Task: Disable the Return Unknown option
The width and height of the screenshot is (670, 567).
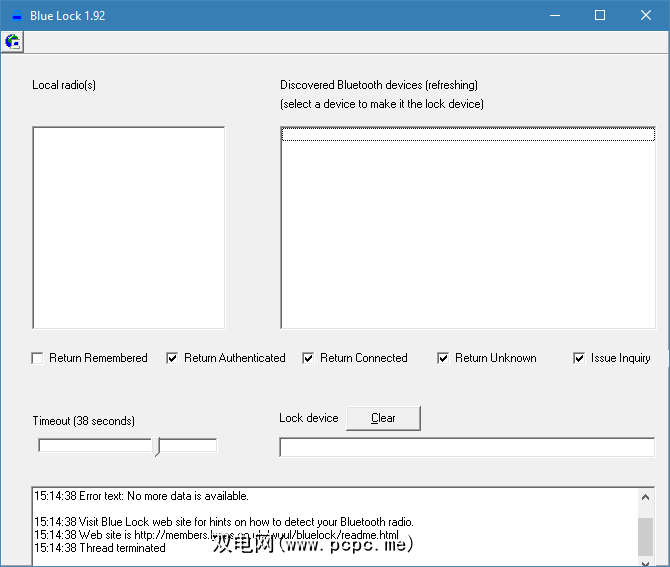Action: tap(443, 358)
